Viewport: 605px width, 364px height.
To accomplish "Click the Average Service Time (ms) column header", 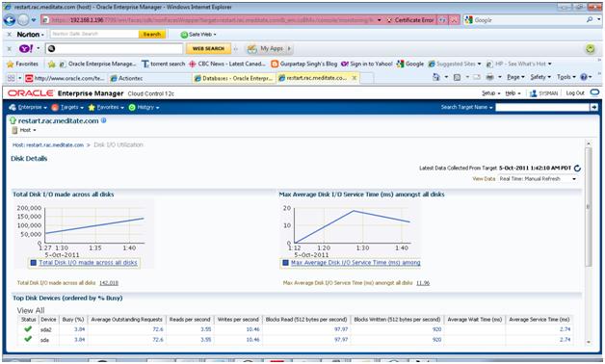I will click(x=539, y=320).
